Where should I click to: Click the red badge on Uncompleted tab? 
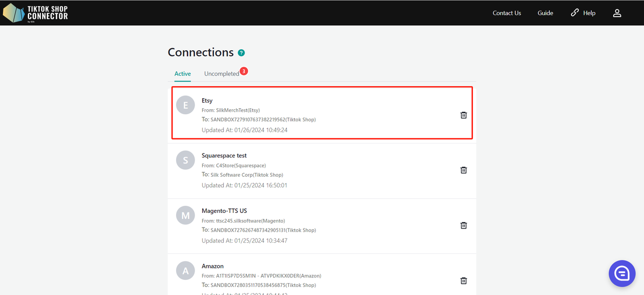244,71
